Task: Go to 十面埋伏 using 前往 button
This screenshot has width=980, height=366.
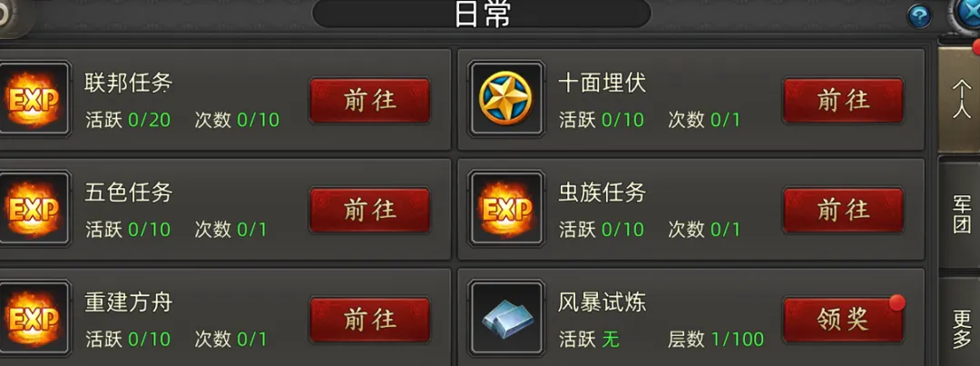Action: 843,100
